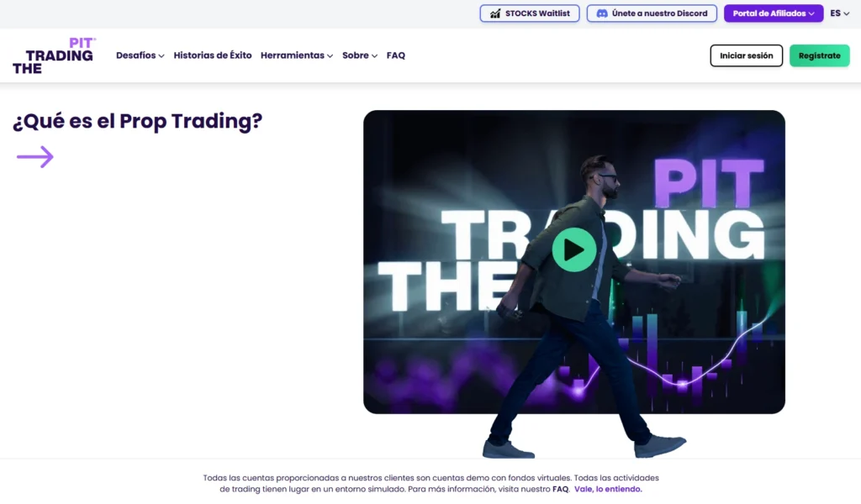Expand the Sobre dropdown menu
The image size is (861, 504).
click(360, 55)
